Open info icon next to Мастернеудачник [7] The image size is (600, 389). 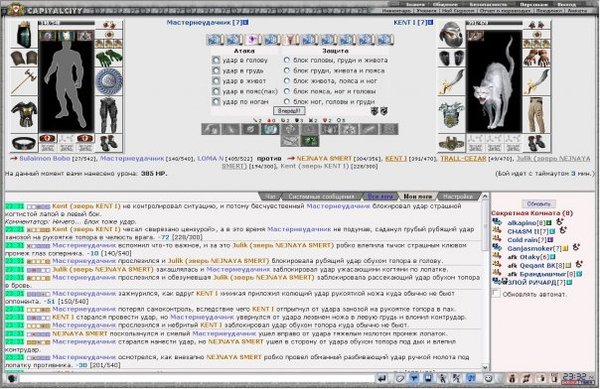click(x=246, y=23)
